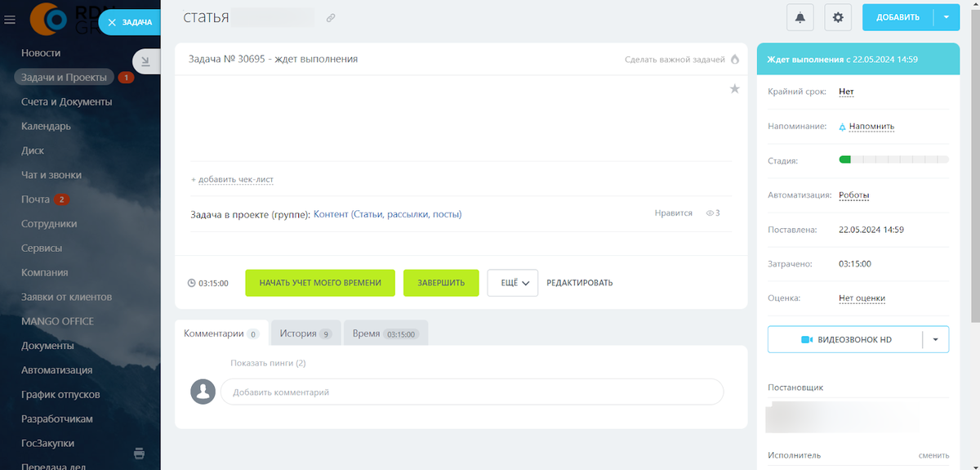Open Задачи и Проекты in sidebar

point(64,78)
